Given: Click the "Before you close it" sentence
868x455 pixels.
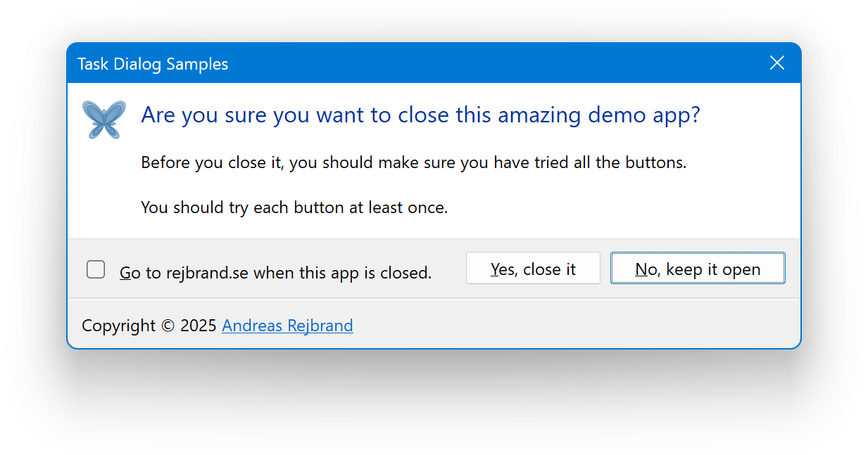Looking at the screenshot, I should click(213, 162).
